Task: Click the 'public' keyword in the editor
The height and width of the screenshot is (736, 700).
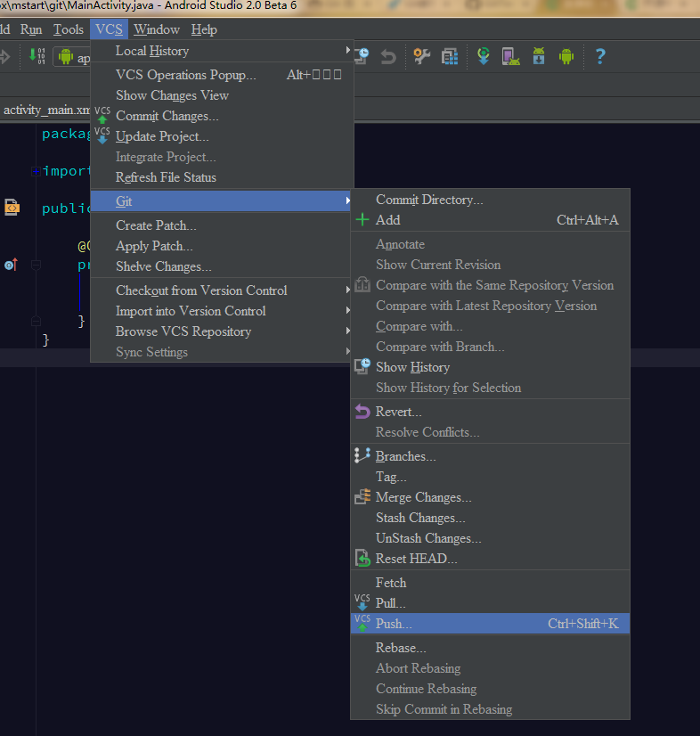Action: (66, 209)
